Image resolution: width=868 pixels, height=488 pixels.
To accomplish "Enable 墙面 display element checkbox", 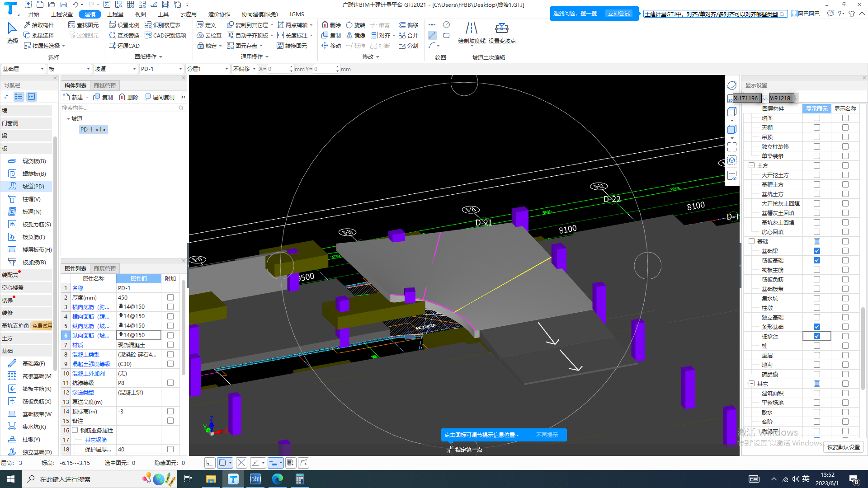I will click(816, 118).
